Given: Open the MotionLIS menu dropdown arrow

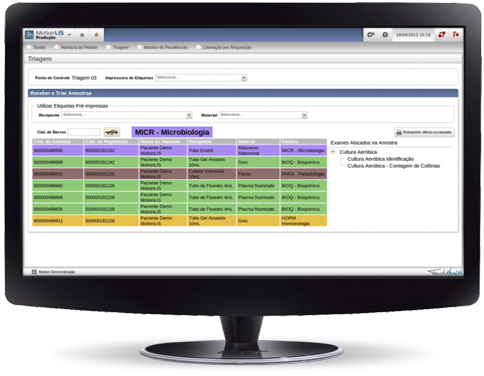Looking at the screenshot, I should (69, 35).
